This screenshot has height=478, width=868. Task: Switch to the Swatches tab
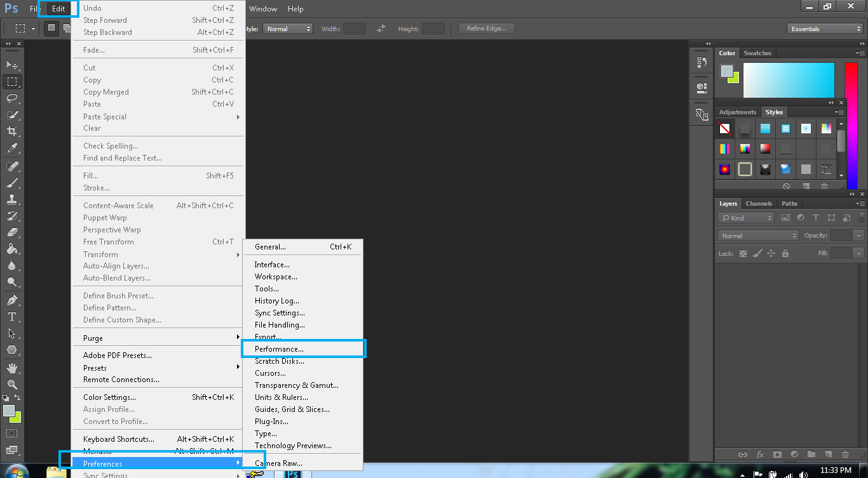(757, 53)
